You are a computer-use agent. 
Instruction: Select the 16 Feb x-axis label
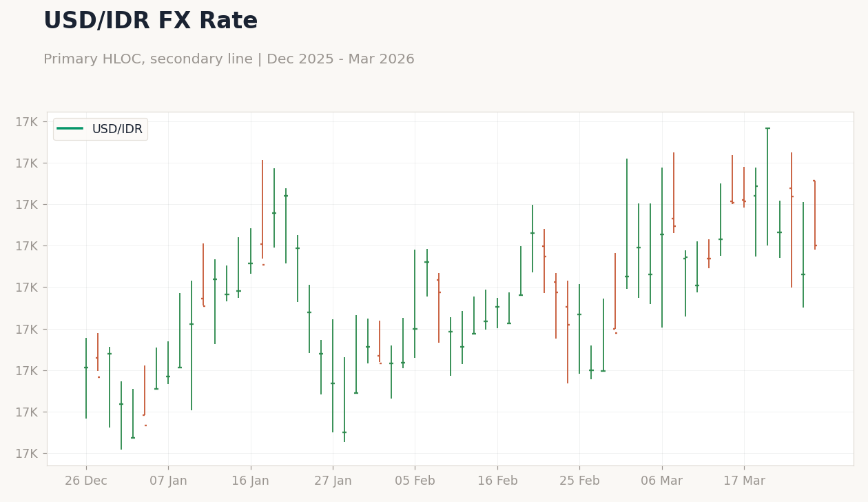click(x=497, y=481)
